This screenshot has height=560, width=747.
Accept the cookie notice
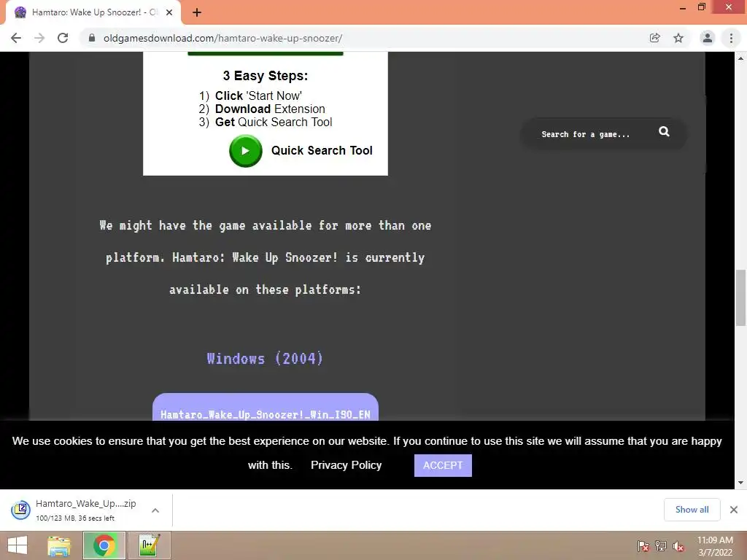pos(443,465)
